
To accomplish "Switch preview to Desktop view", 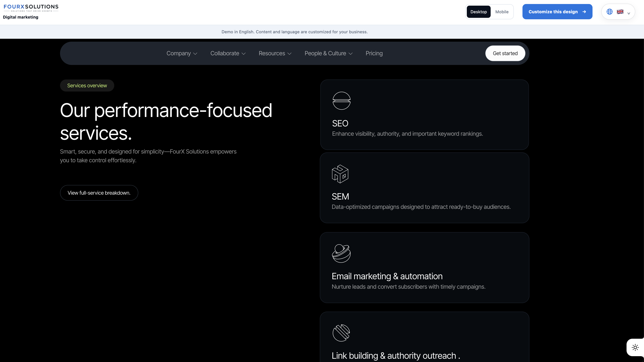I will point(478,12).
